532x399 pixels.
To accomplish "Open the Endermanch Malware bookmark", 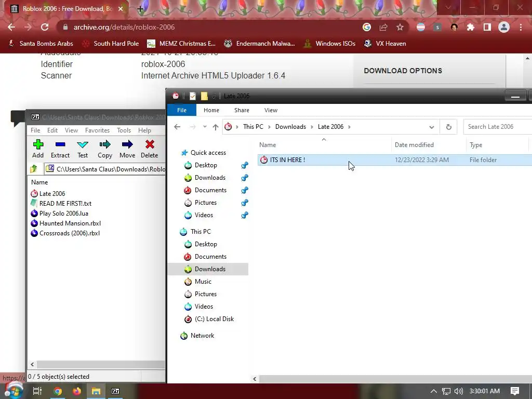I will (260, 44).
